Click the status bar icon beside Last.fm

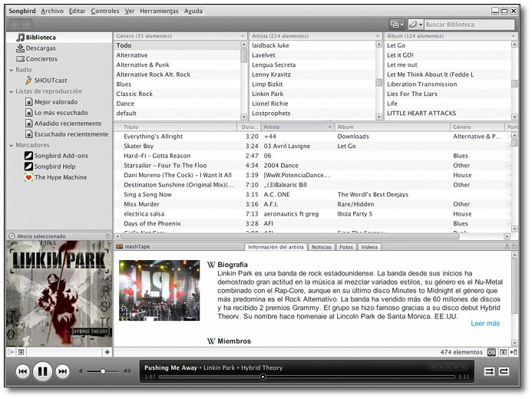(x=503, y=352)
